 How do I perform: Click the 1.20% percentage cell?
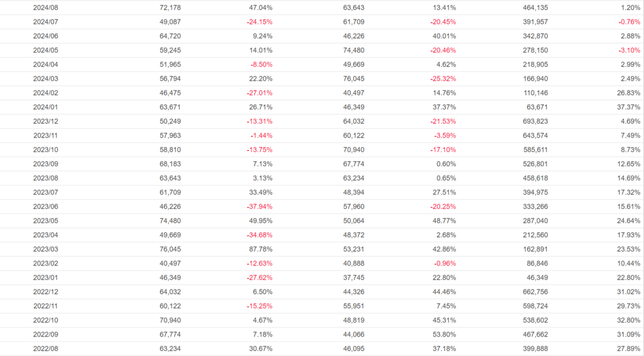[631, 8]
